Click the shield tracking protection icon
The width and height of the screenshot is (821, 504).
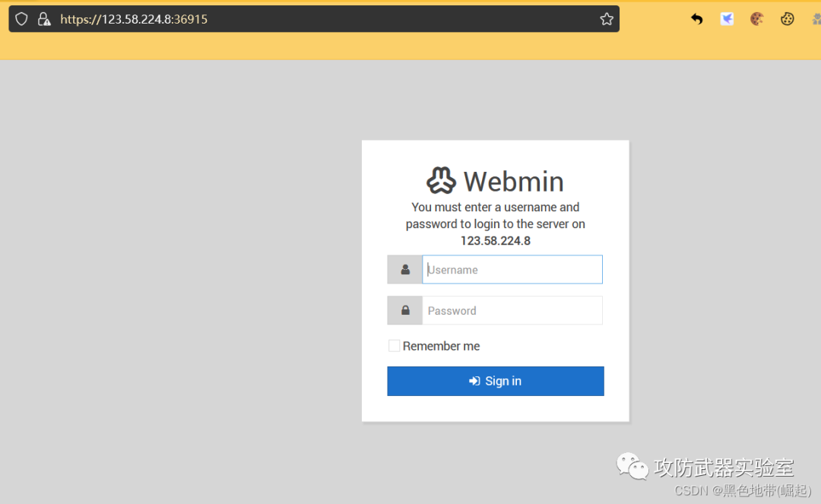point(21,19)
